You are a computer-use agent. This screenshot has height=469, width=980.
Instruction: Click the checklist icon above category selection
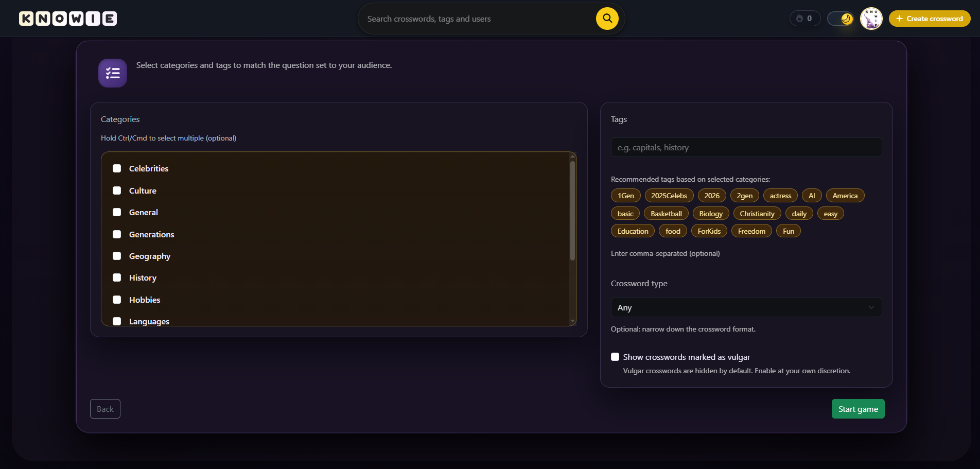click(112, 73)
